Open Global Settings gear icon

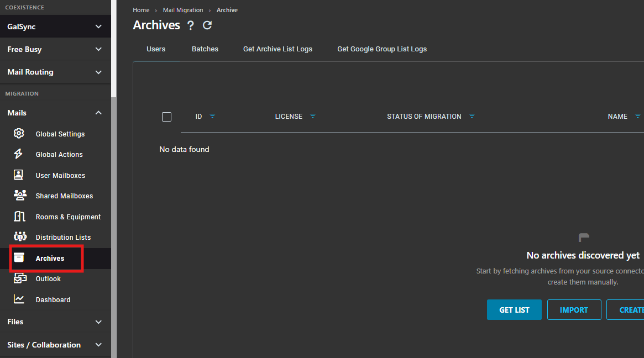point(19,134)
